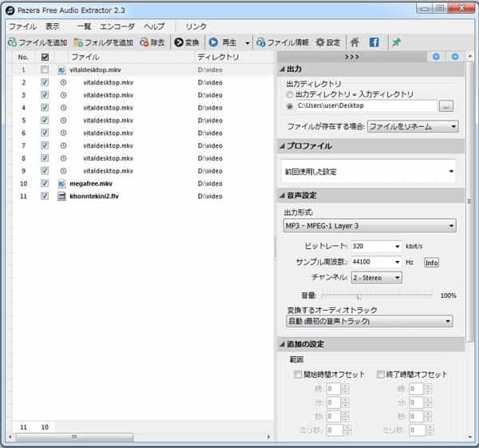The width and height of the screenshot is (479, 448).
Task: Click the Info button next to Hz
Action: pos(431,263)
